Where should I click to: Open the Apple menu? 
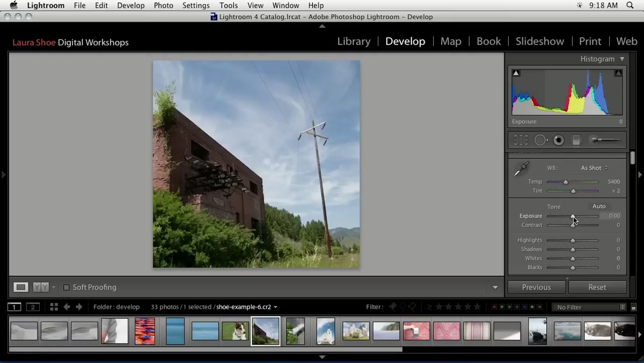point(14,5)
